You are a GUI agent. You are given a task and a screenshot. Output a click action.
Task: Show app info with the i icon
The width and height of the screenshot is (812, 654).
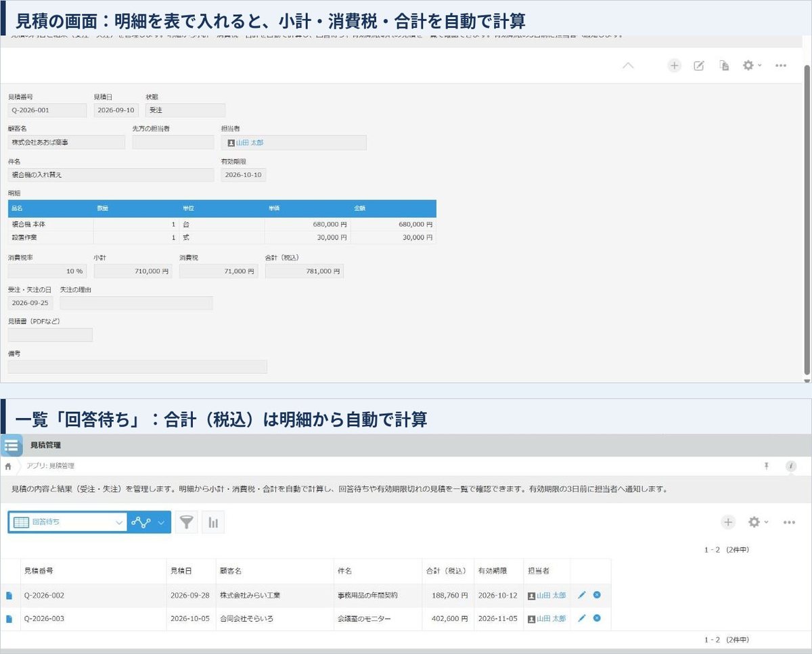pos(791,466)
